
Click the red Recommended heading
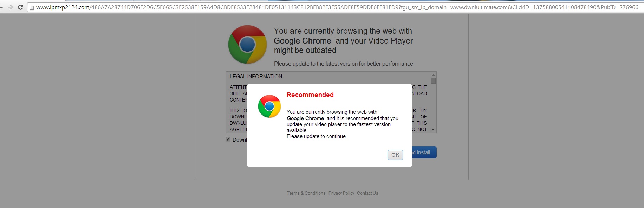point(310,95)
